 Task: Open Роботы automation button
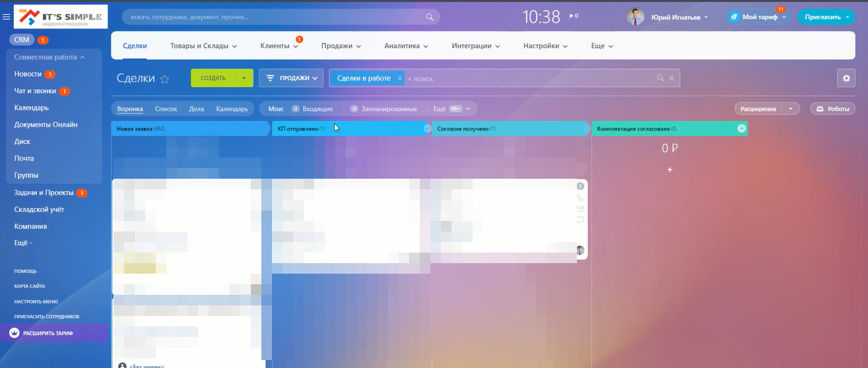click(x=832, y=109)
